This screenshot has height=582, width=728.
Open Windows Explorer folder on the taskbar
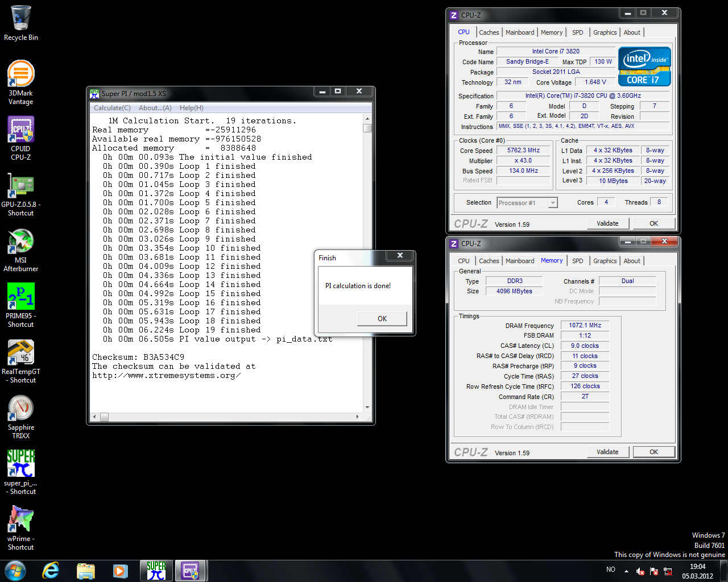86,571
